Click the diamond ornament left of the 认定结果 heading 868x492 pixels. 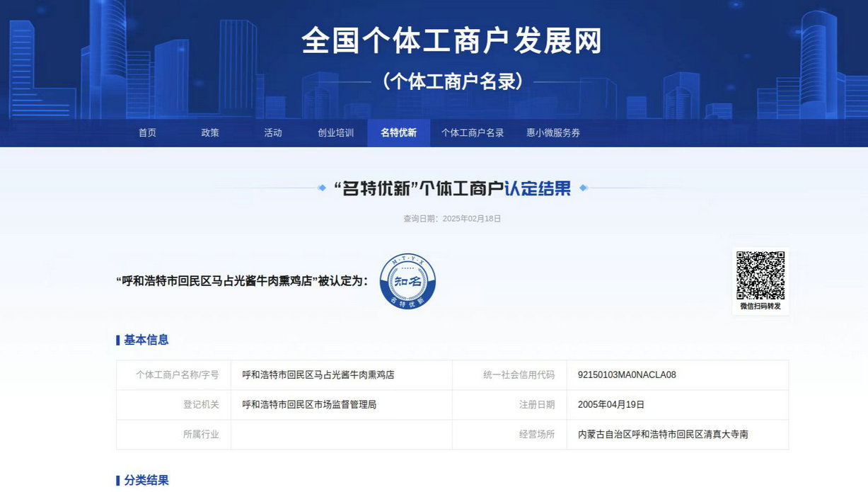click(x=322, y=188)
